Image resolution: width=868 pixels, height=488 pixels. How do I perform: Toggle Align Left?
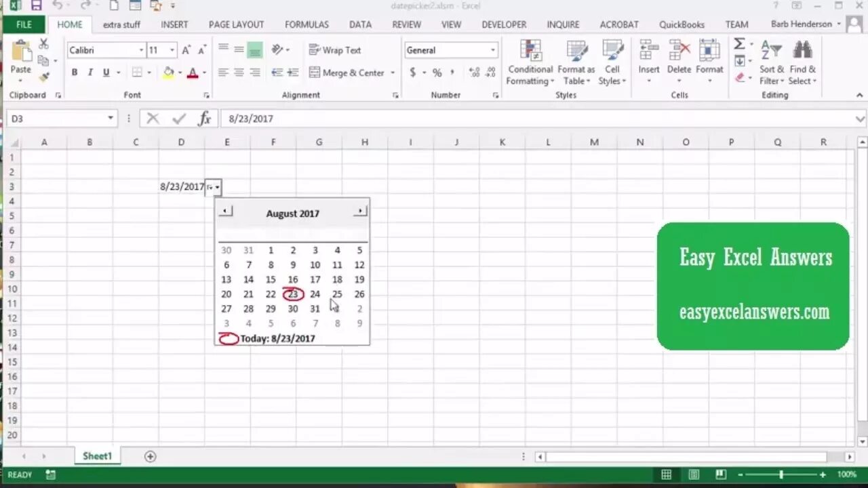[x=223, y=73]
